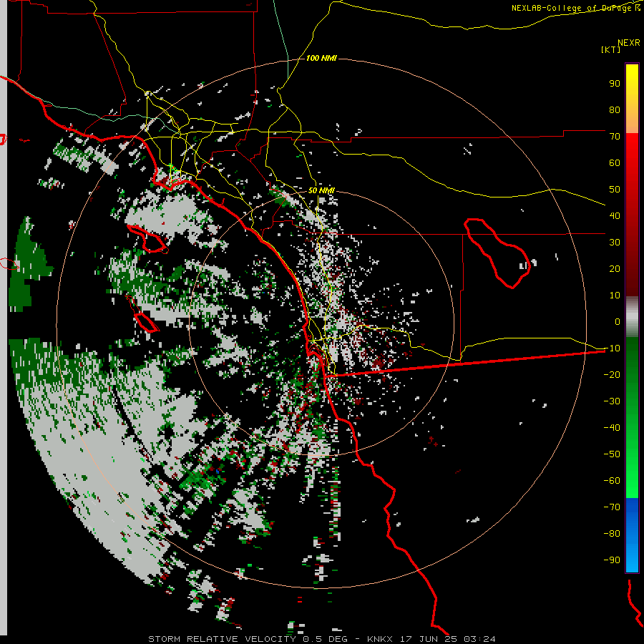Click the -20 value on velocity scale
Screen dimensions: 644x644
[x=612, y=374]
